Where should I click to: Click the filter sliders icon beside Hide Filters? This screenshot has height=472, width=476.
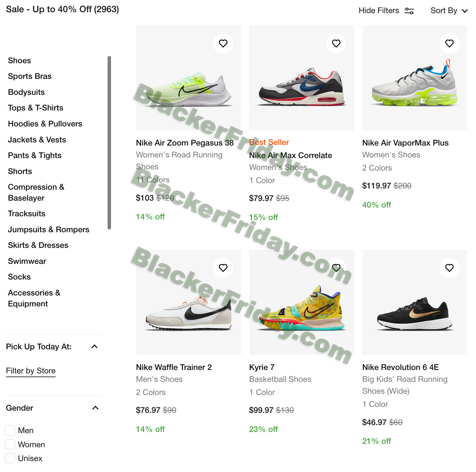[x=409, y=11]
